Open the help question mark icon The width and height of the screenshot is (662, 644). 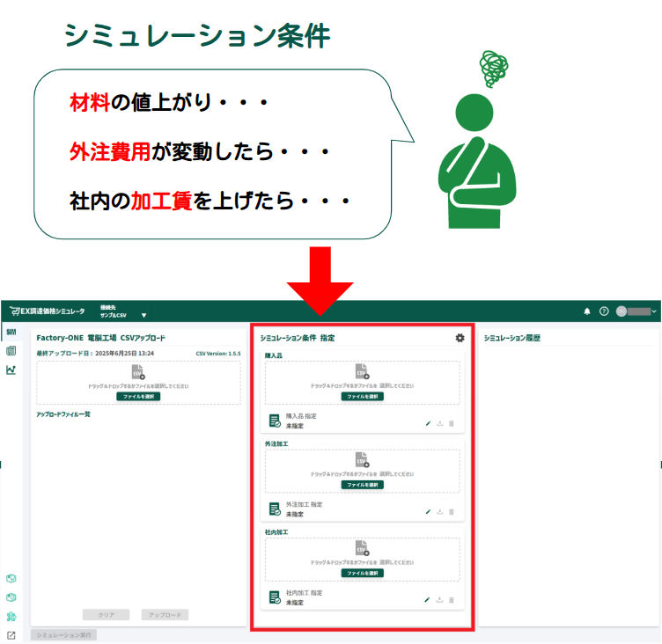(x=604, y=311)
